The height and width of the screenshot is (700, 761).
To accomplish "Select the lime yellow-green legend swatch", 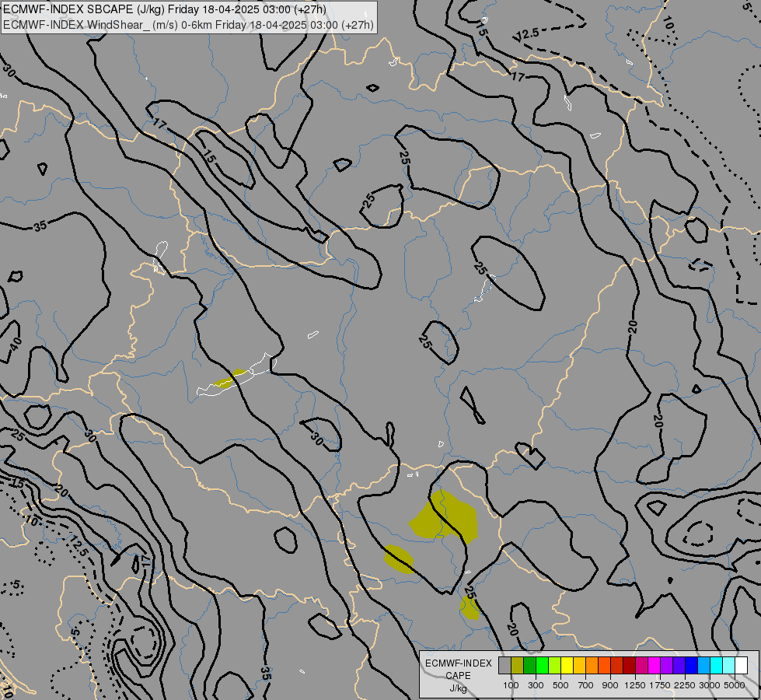I will click(555, 666).
